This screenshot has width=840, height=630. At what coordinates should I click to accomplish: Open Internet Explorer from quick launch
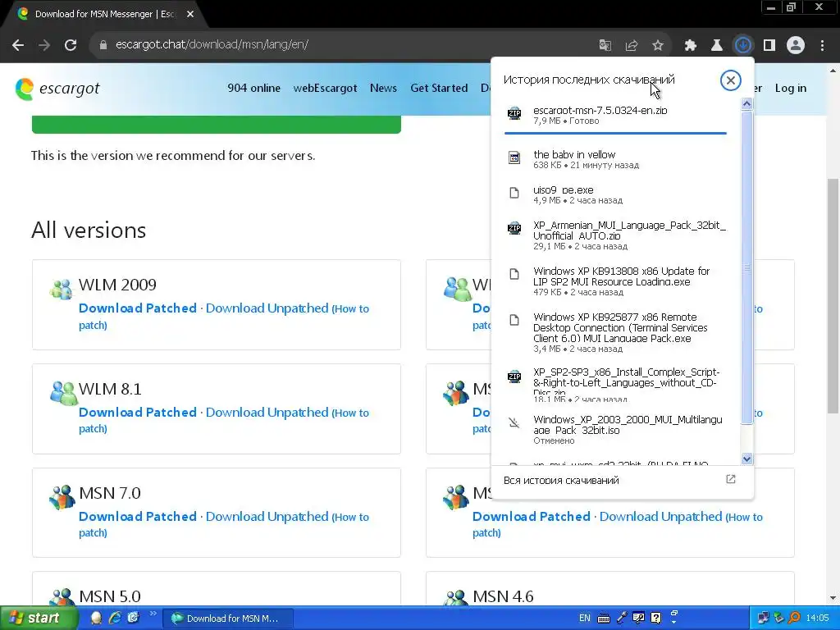pos(115,618)
